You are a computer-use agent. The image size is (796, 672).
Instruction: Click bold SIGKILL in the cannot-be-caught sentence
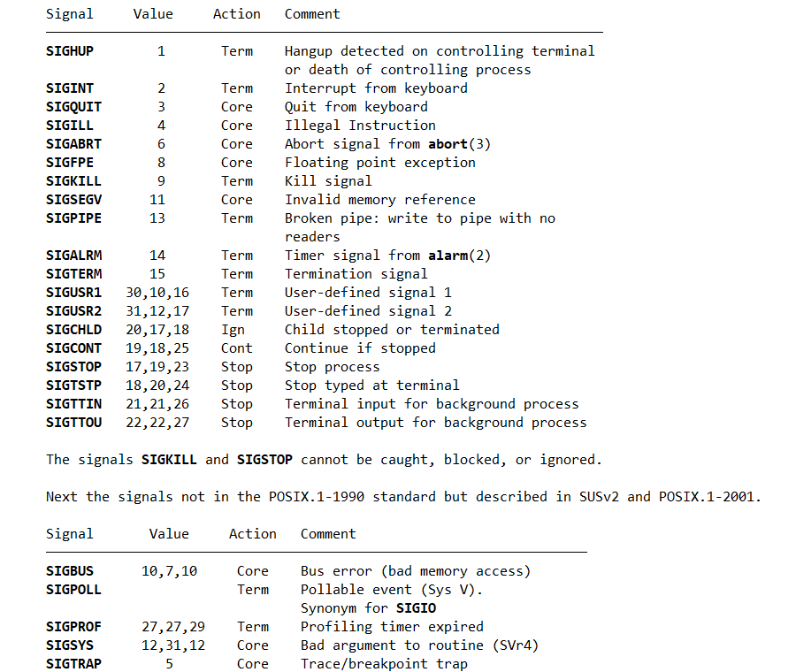click(x=169, y=460)
